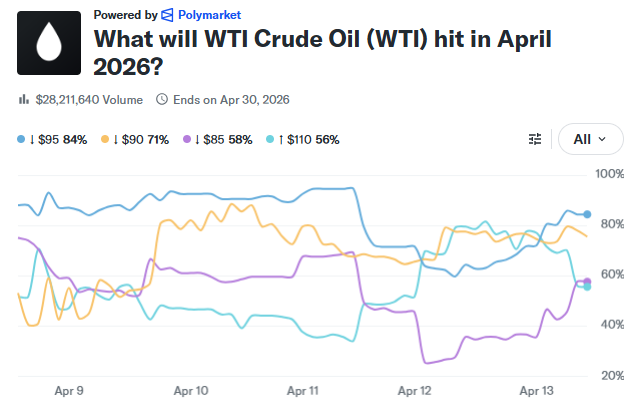Open the WTI Crude Oil market title
The image size is (641, 408).
322,54
